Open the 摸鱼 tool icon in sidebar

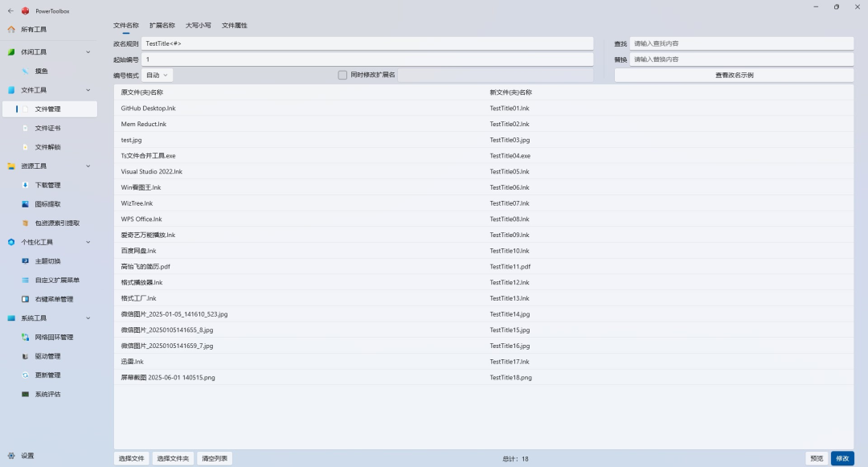(x=25, y=71)
